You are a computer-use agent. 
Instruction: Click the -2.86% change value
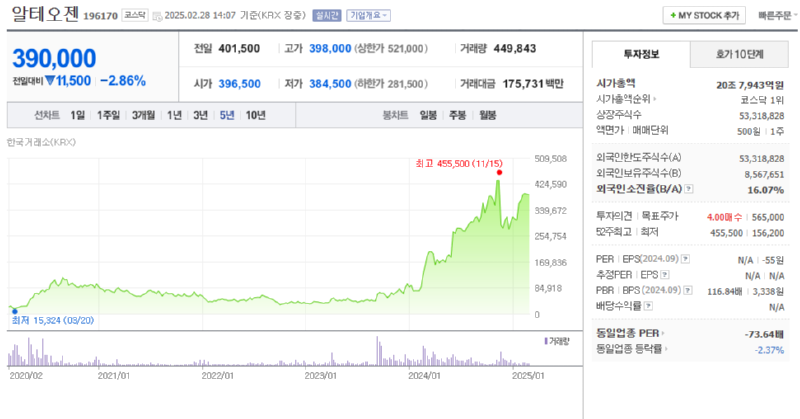point(123,81)
